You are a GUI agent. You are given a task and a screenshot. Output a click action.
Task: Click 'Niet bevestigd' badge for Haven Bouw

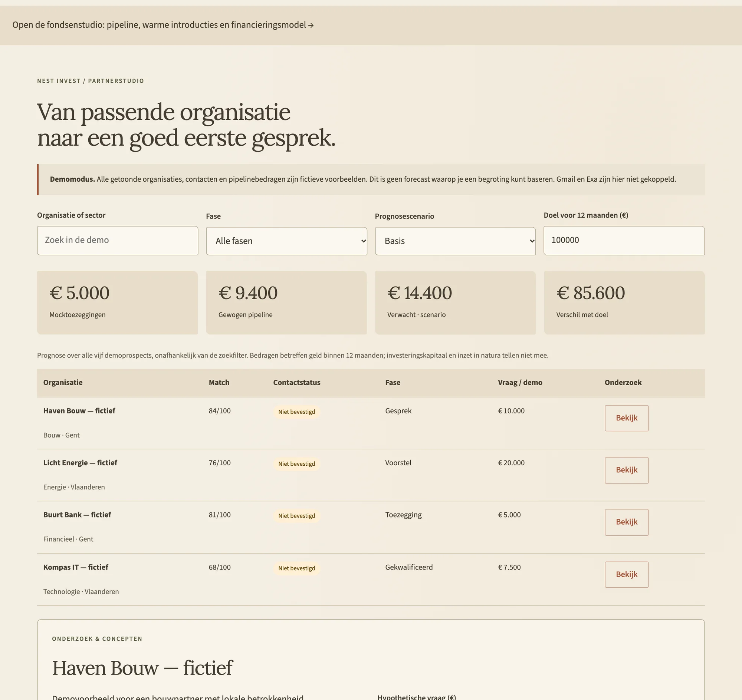pyautogui.click(x=297, y=412)
